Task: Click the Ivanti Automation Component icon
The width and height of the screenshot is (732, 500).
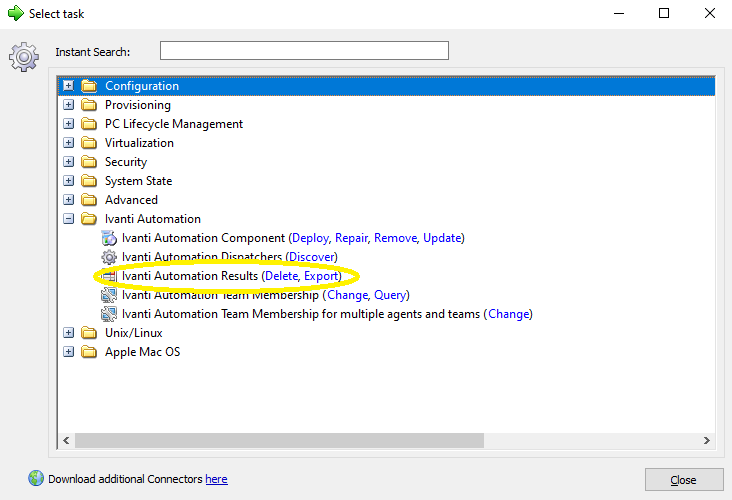Action: (x=109, y=238)
